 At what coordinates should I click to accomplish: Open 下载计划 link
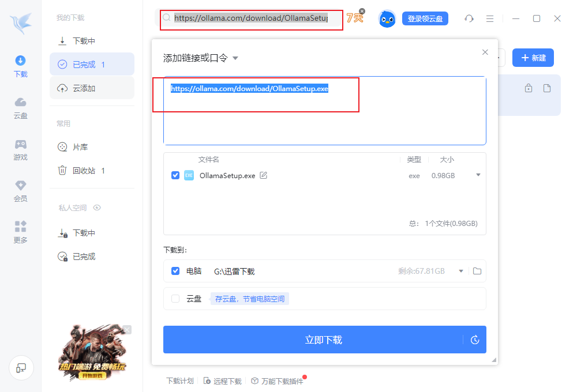point(180,381)
